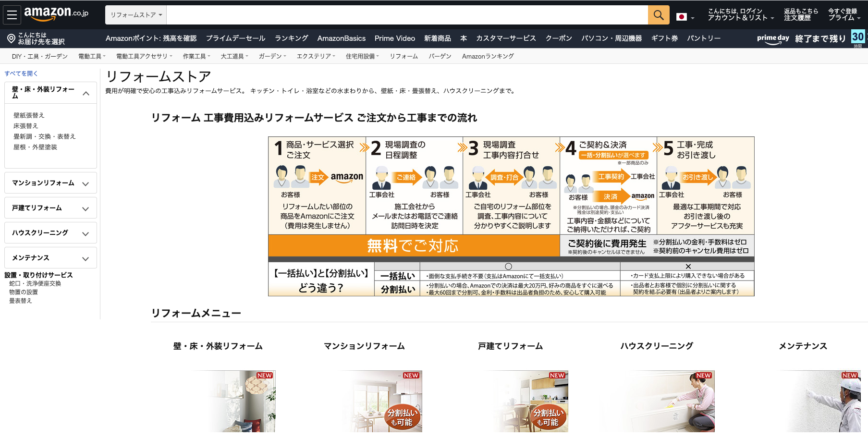
Task: Open AmazonBasics in navigation bar
Action: (342, 38)
